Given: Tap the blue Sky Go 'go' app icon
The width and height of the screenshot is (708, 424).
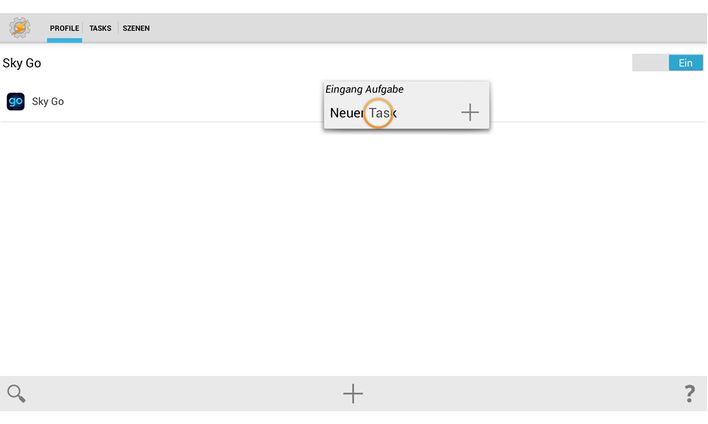Looking at the screenshot, I should [x=15, y=101].
